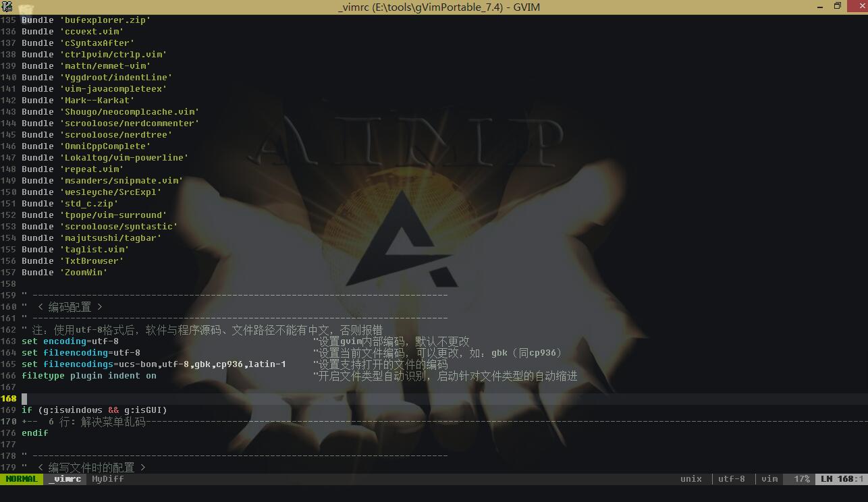The height and width of the screenshot is (502, 868).
Task: Click the '< 编码配置 >' section heading comment
Action: click(70, 307)
